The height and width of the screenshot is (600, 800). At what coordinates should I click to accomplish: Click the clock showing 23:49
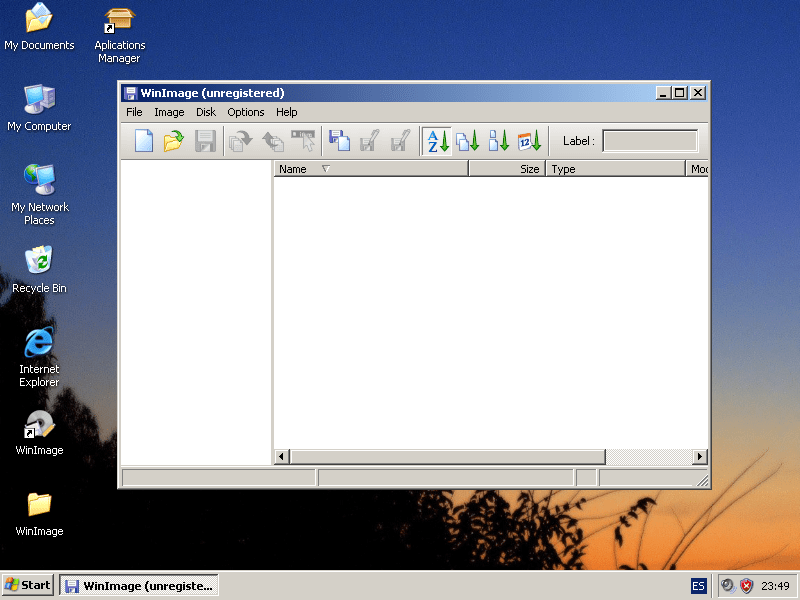pos(775,586)
